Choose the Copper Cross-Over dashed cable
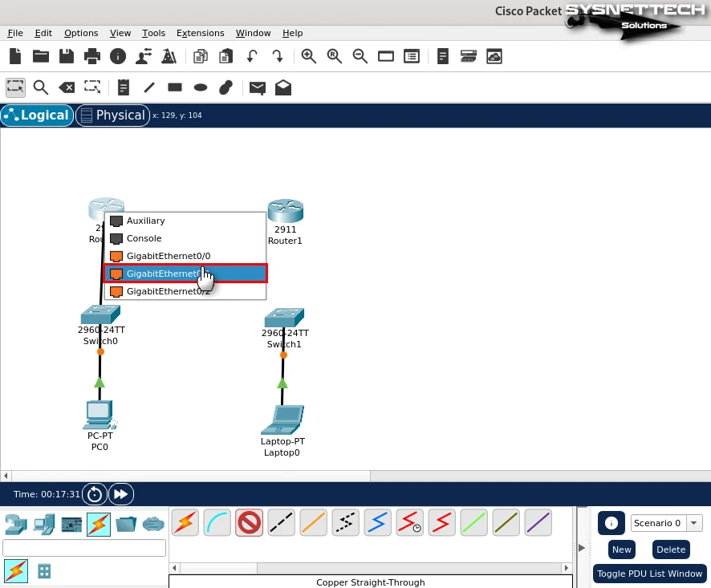The image size is (711, 588). (345, 523)
